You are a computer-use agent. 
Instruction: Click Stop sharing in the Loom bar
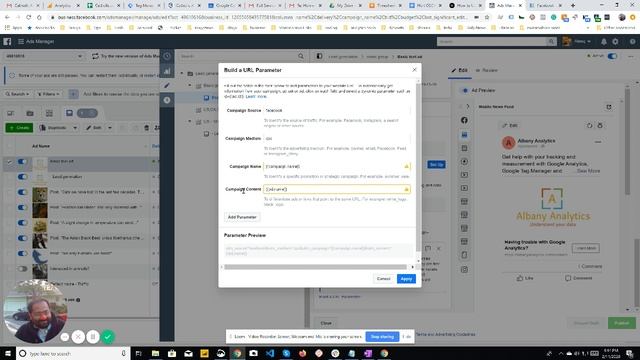382,337
